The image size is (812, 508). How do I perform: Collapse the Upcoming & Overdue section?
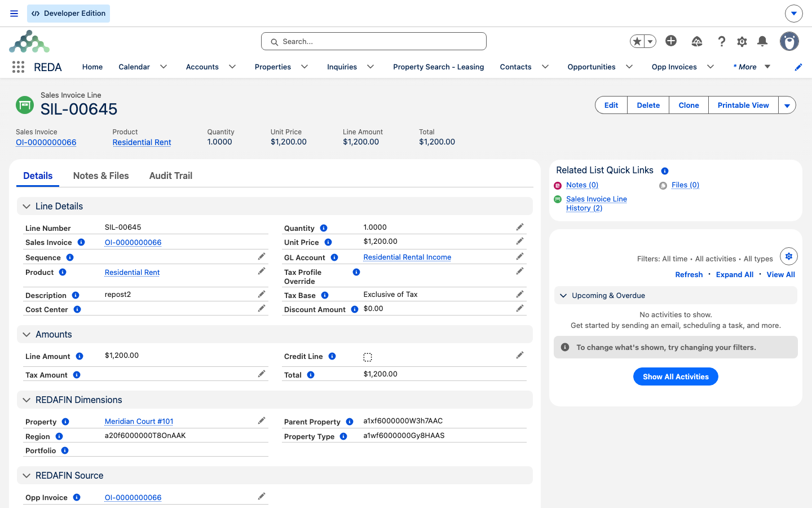coord(563,296)
